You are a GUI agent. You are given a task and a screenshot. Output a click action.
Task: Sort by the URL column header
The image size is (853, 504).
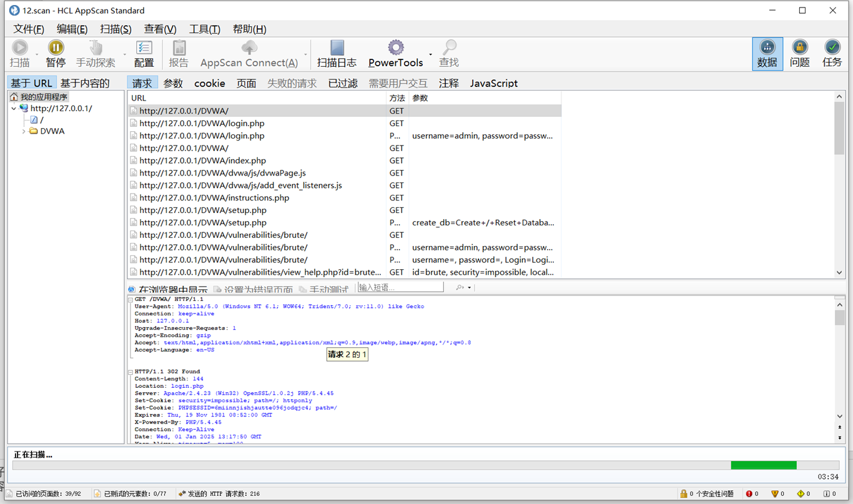(x=257, y=98)
